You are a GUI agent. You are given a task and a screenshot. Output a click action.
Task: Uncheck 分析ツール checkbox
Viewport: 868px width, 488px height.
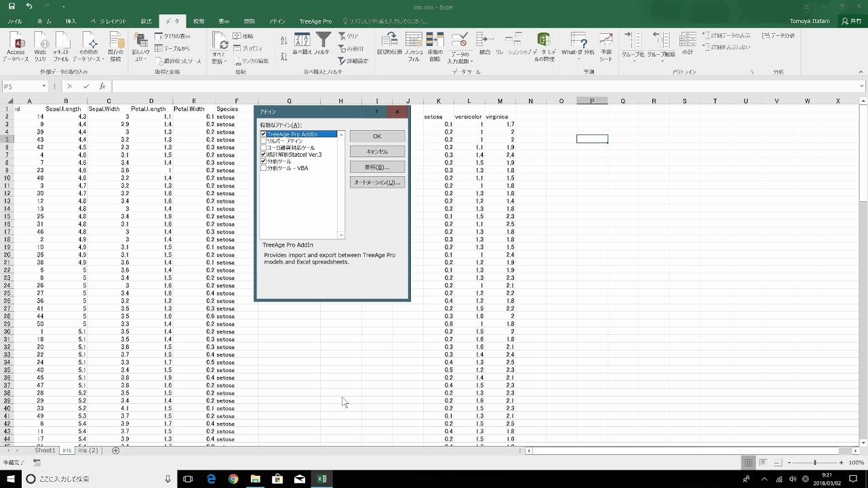pyautogui.click(x=264, y=161)
